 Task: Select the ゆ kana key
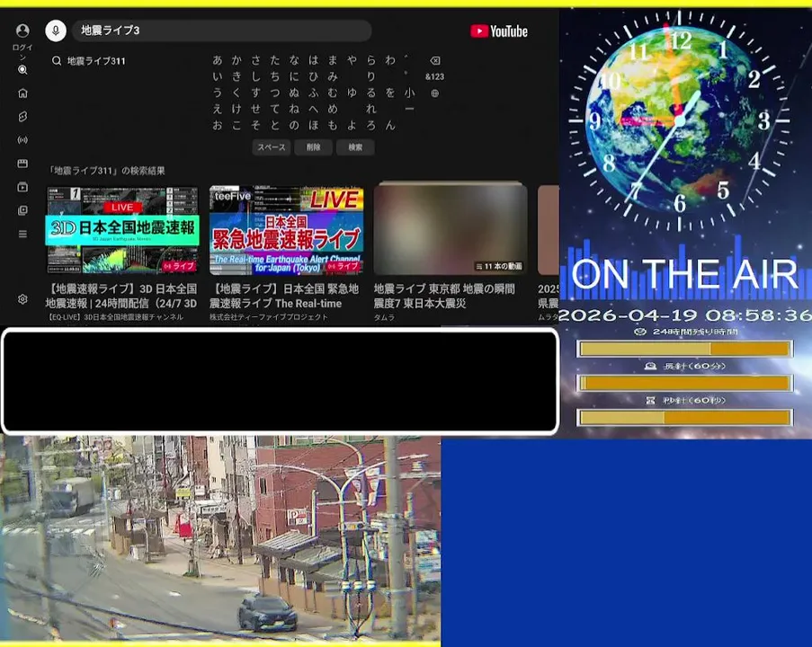[x=352, y=93]
